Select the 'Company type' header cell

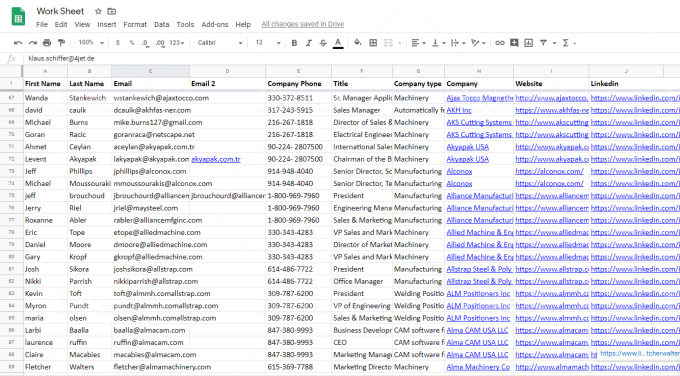click(x=418, y=84)
